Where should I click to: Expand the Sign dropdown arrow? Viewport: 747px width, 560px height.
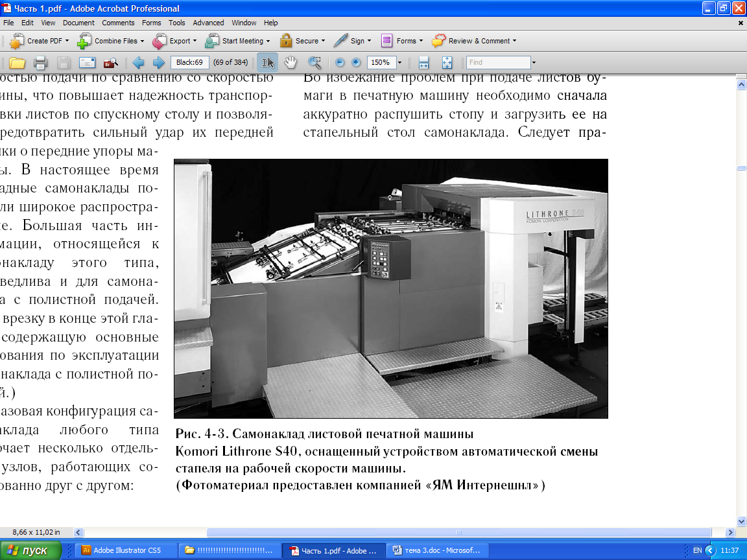[369, 41]
